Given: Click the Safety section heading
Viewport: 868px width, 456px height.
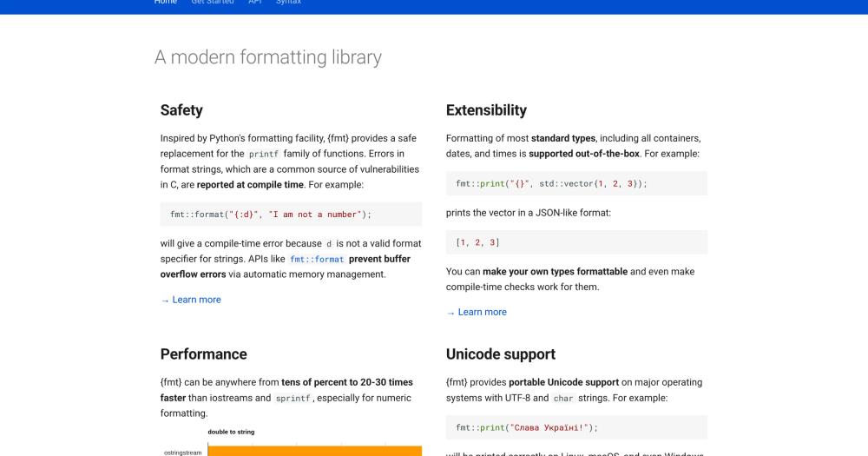Looking at the screenshot, I should [181, 110].
